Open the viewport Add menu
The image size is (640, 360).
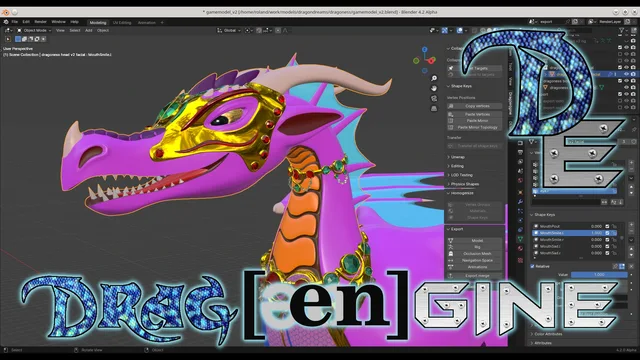pyautogui.click(x=89, y=30)
